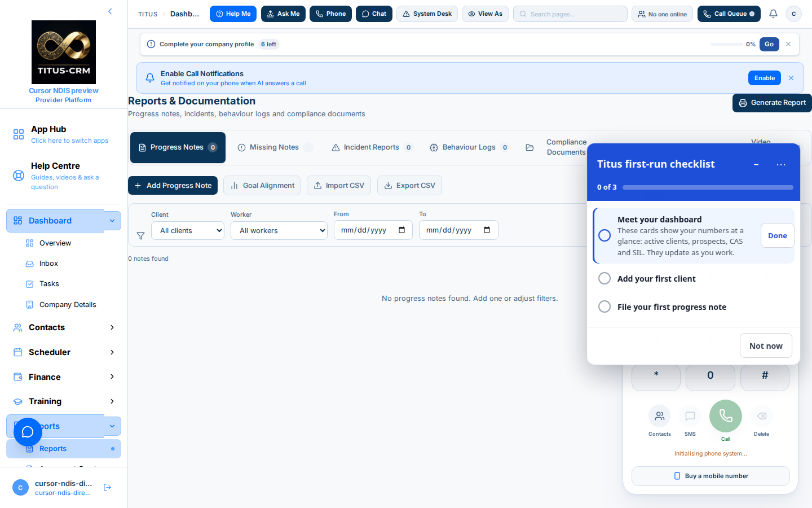Click the filter funnel icon
This screenshot has width=812, height=508.
tap(141, 236)
